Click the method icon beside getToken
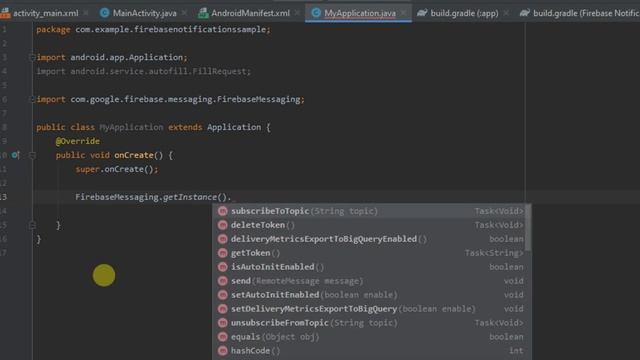640x360 pixels. click(x=222, y=253)
